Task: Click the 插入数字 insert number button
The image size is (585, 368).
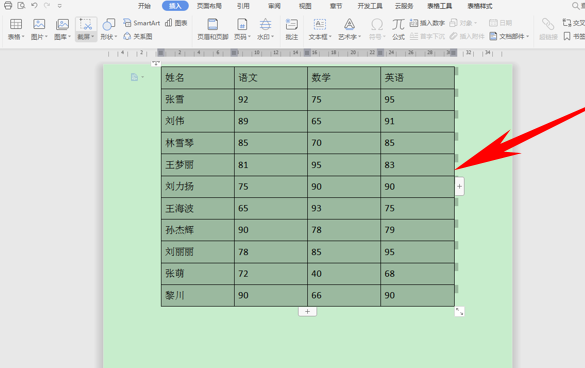Action: tap(427, 23)
